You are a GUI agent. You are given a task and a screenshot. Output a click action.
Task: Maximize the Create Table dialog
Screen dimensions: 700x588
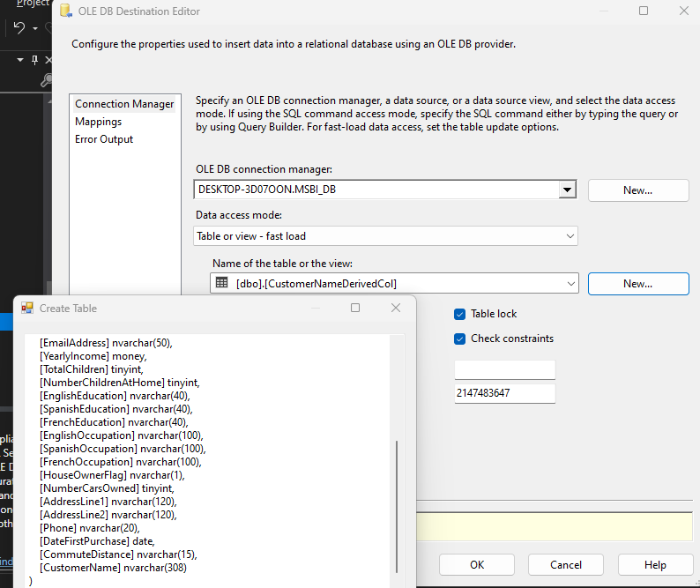point(355,308)
